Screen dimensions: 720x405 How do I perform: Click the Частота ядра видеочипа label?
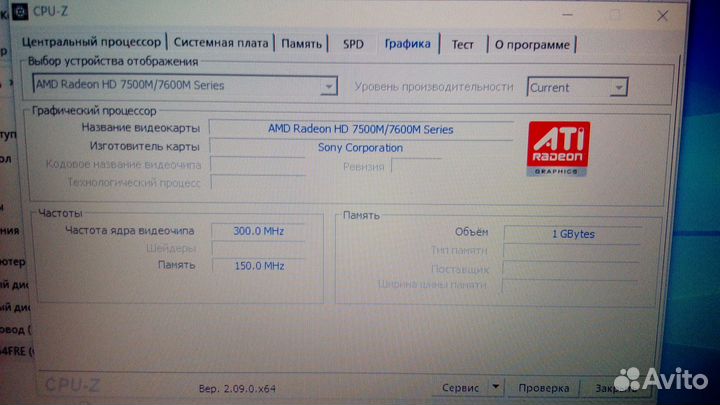pyautogui.click(x=129, y=231)
